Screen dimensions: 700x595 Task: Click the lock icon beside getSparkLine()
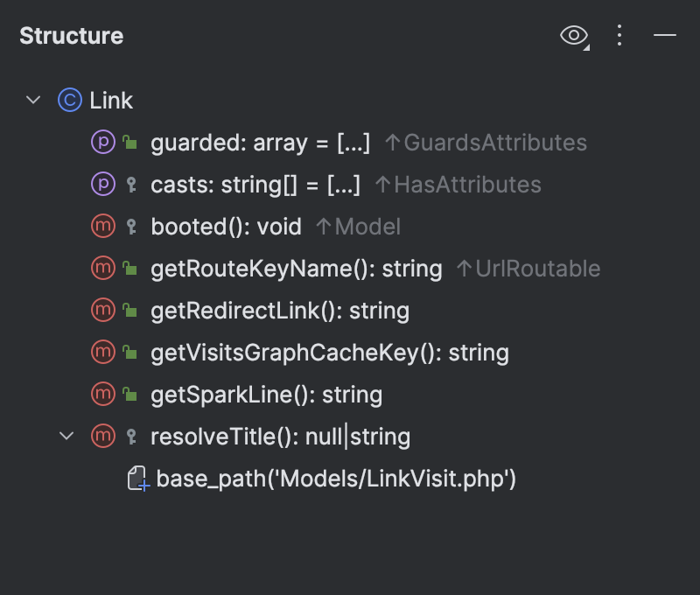click(129, 394)
